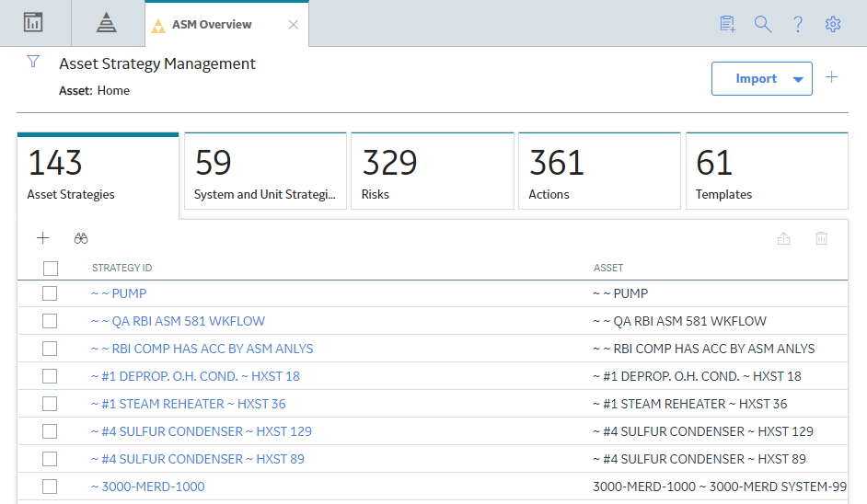Screen dimensions: 867x504
Task: Open the ~ ~ QA RBI ASM 581 WKFLOW link
Action: coord(178,321)
